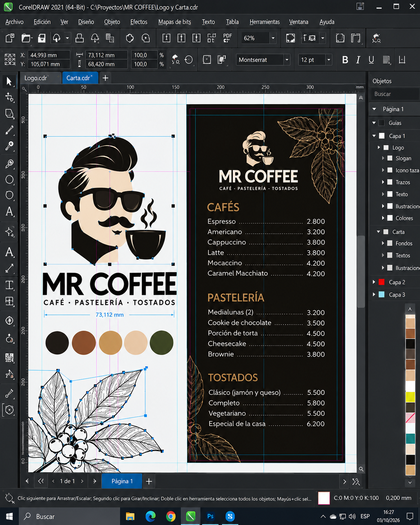Switch to the Carta.cdr document tab
The image size is (420, 525).
80,78
